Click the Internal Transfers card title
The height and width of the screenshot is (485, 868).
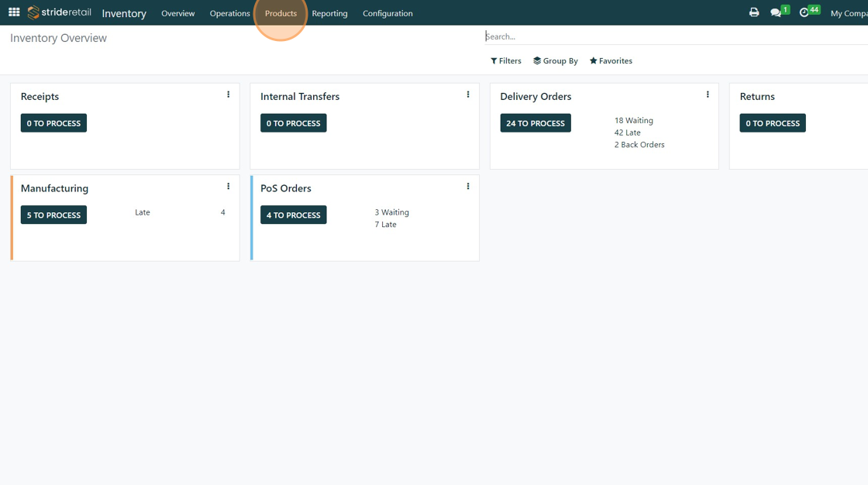tap(300, 96)
